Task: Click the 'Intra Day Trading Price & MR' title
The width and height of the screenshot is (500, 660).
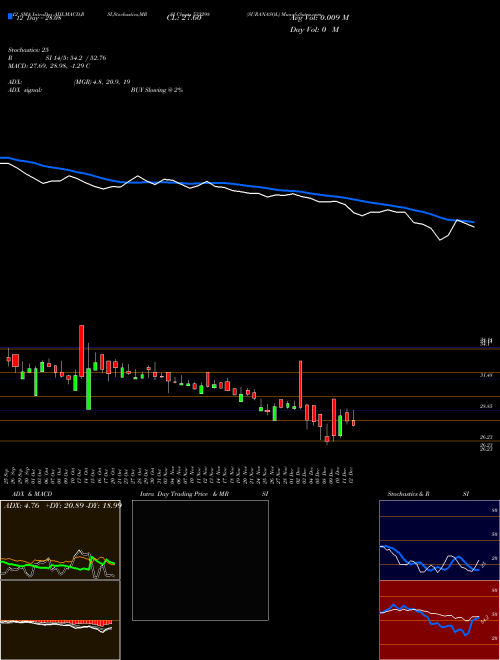Action: tap(184, 494)
